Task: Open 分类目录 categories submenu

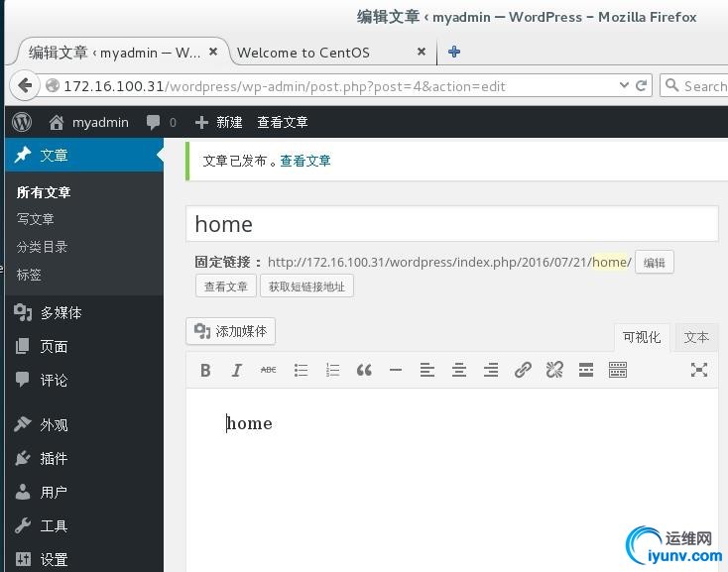Action: [x=43, y=246]
